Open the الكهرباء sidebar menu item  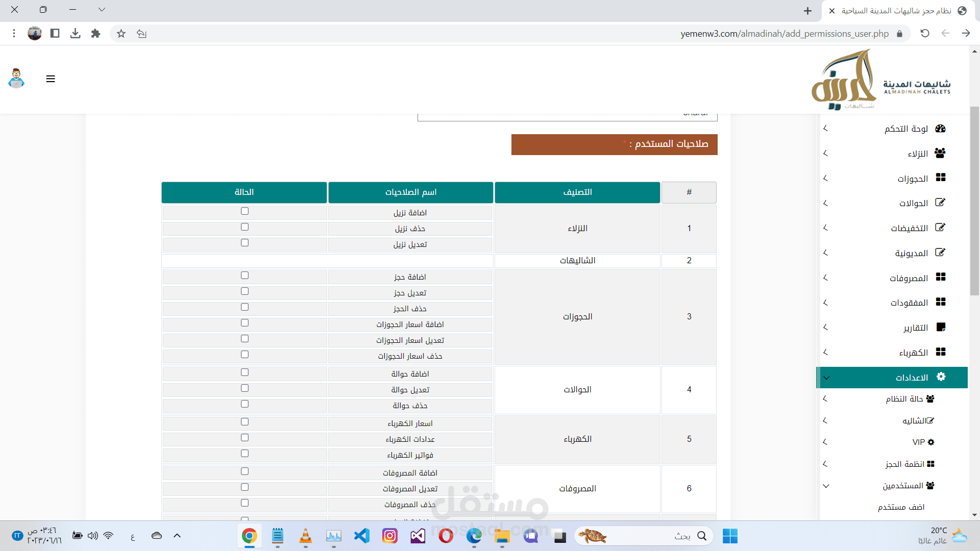[x=913, y=353]
